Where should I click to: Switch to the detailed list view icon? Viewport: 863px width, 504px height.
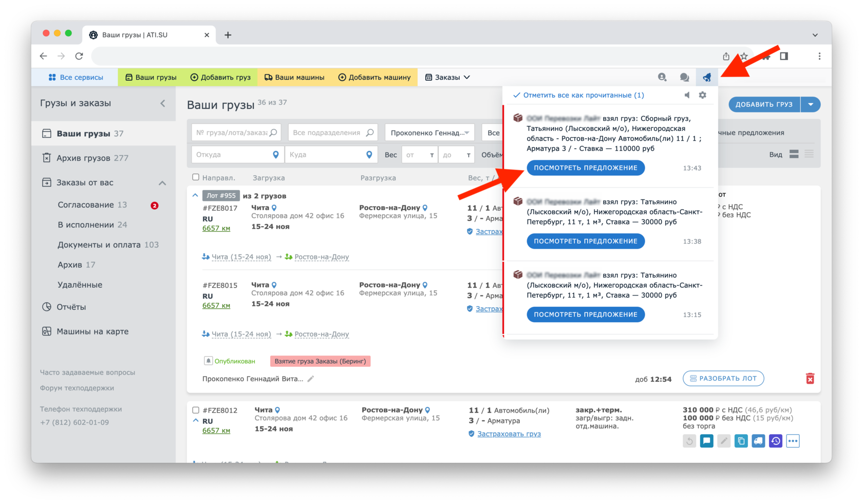(794, 154)
